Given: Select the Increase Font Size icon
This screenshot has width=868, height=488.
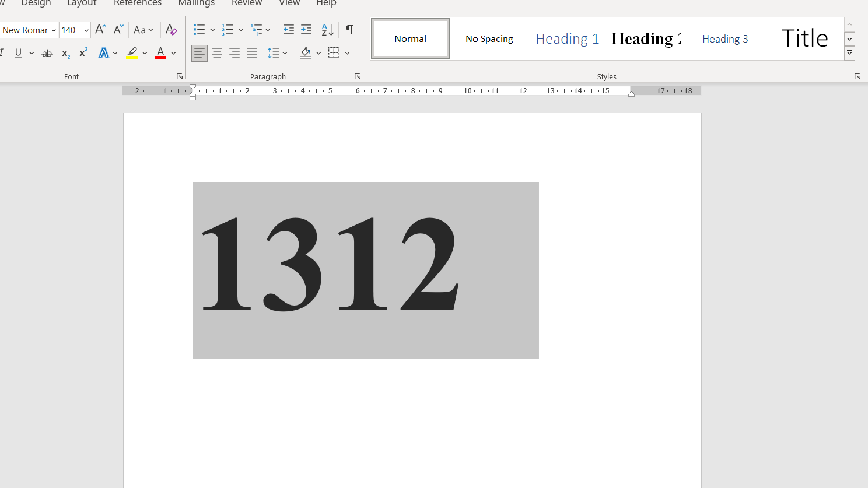Looking at the screenshot, I should coord(100,28).
